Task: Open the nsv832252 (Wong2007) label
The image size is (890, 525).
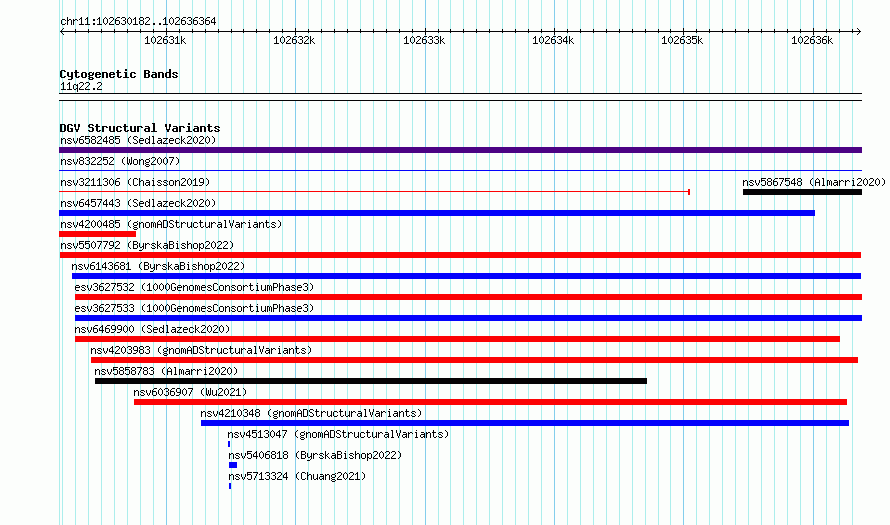Action: point(120,161)
